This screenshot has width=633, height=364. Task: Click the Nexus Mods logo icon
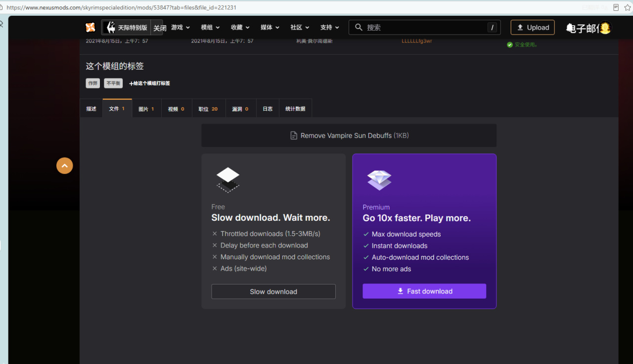[x=90, y=28]
